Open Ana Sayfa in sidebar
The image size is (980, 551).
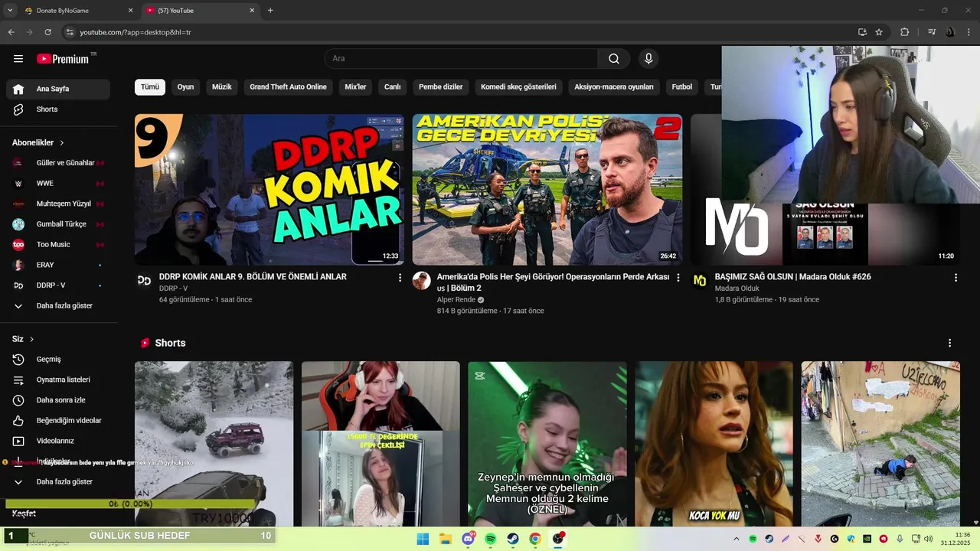pyautogui.click(x=58, y=89)
